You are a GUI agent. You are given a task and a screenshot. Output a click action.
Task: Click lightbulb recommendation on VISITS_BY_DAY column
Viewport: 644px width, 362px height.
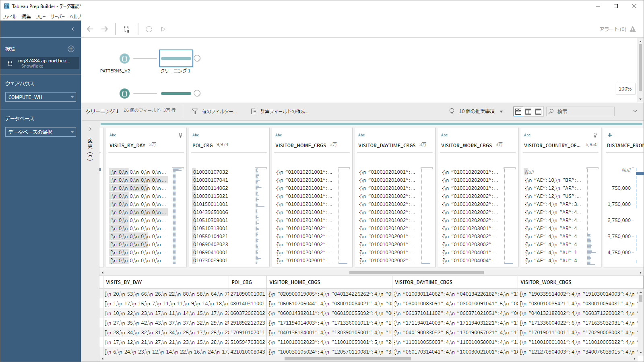180,135
